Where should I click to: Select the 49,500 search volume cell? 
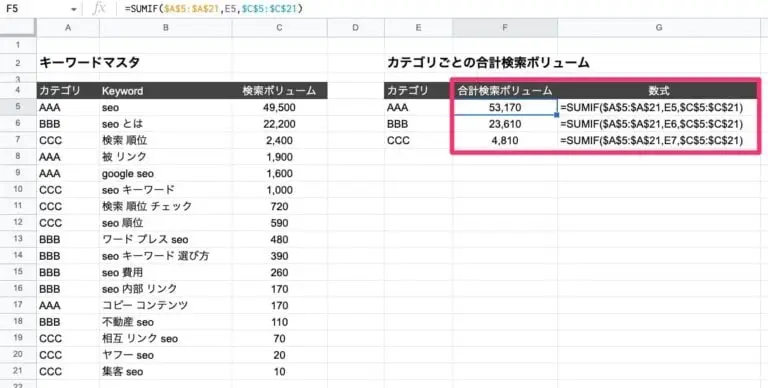coord(280,107)
